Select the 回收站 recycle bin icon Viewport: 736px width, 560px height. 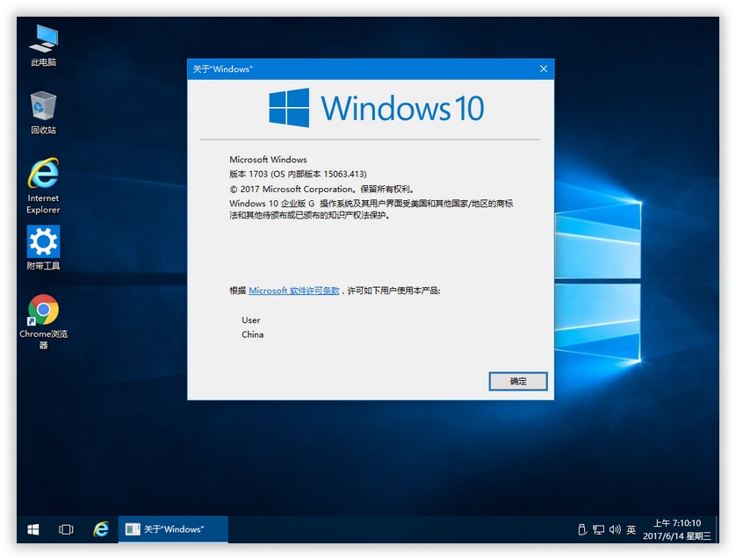pyautogui.click(x=43, y=112)
